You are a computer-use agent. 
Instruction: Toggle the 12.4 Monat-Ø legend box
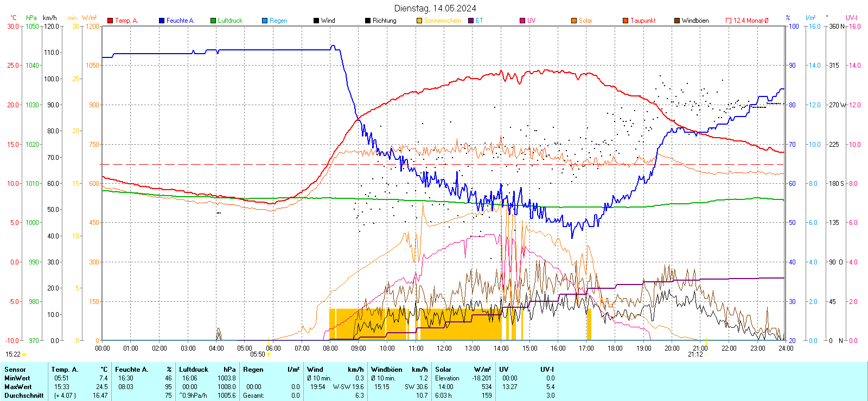coord(729,21)
